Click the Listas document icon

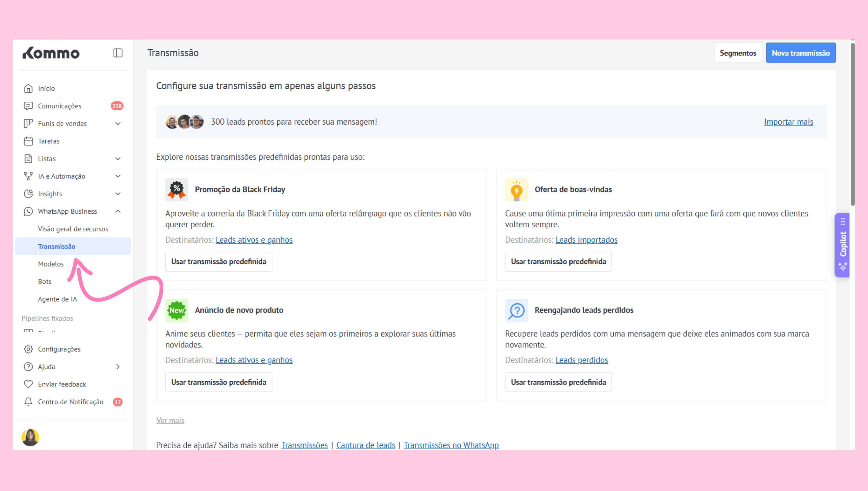click(28, 158)
